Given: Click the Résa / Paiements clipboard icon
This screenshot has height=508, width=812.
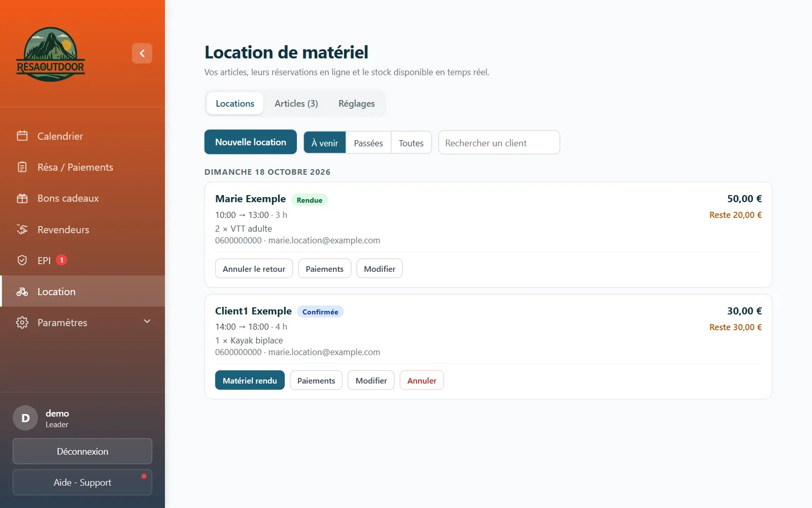Looking at the screenshot, I should tap(22, 167).
